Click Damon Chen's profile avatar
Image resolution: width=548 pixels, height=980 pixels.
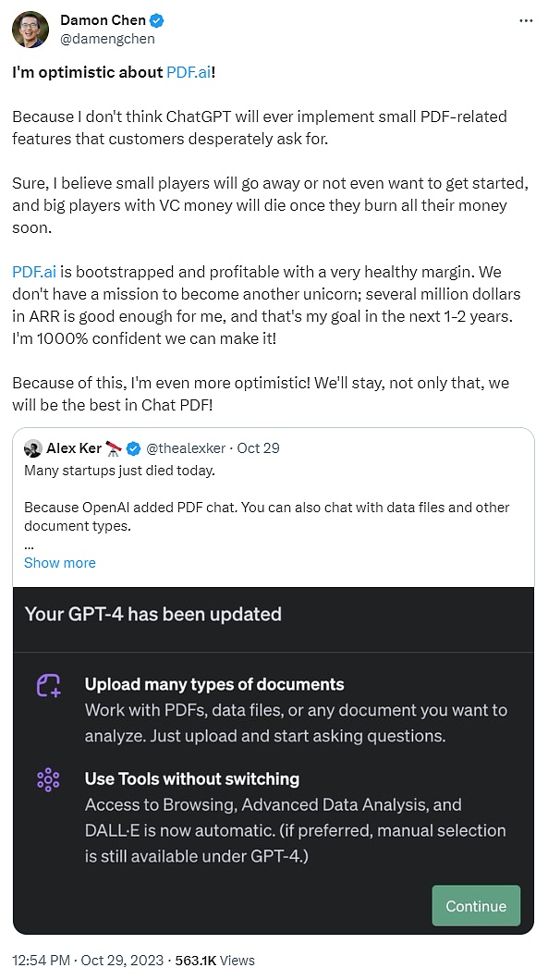tap(30, 30)
